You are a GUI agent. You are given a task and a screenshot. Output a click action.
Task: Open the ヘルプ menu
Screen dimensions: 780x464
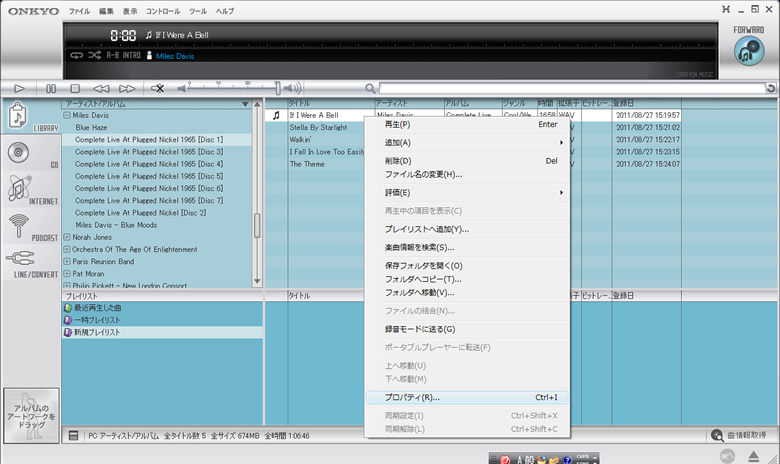[x=225, y=11]
